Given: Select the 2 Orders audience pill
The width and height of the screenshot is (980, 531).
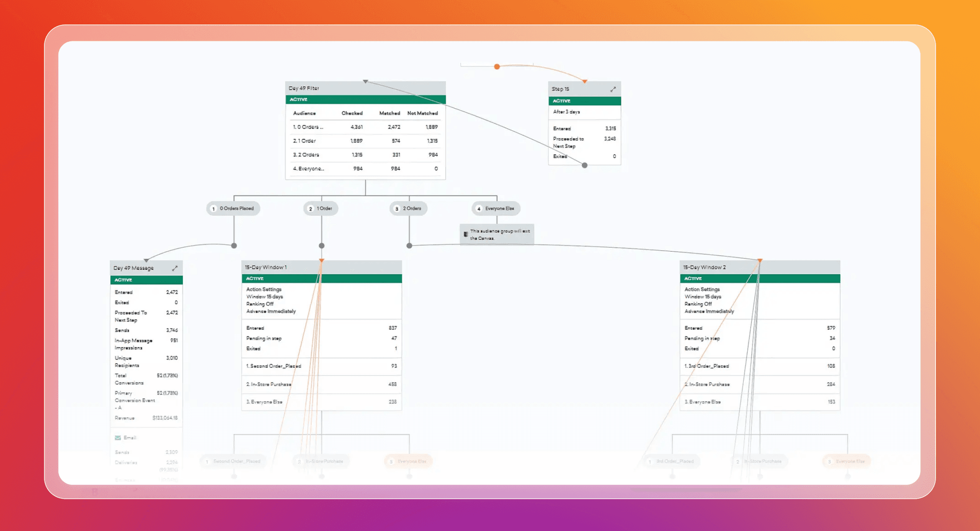Looking at the screenshot, I should (x=408, y=208).
